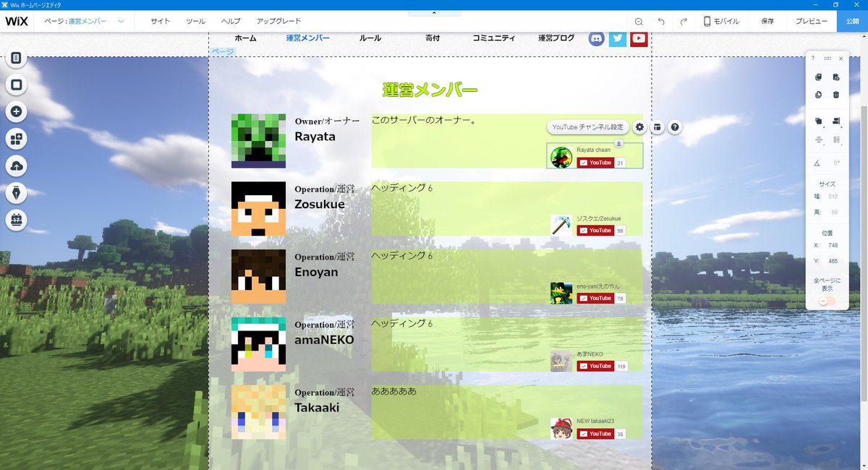This screenshot has height=470, width=868.
Task: Open the Bookings calendar icon in left sidebar
Action: point(16,220)
